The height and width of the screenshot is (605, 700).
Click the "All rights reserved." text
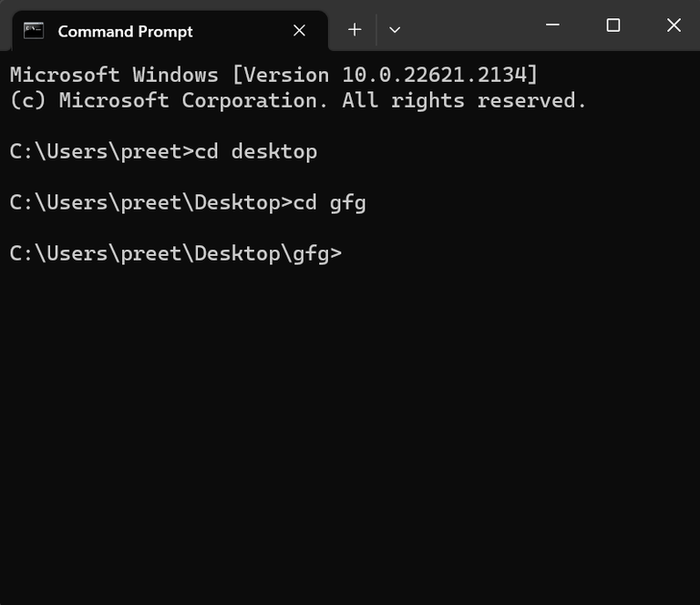pos(464,100)
